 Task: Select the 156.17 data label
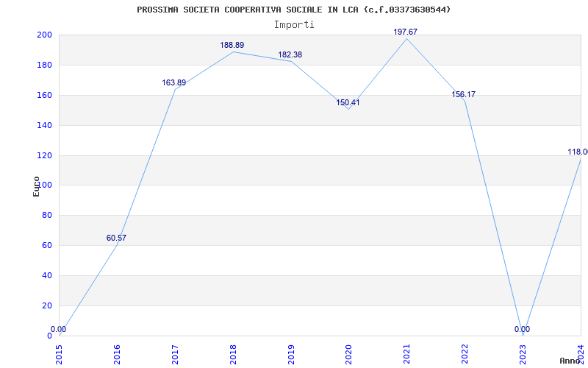[464, 95]
